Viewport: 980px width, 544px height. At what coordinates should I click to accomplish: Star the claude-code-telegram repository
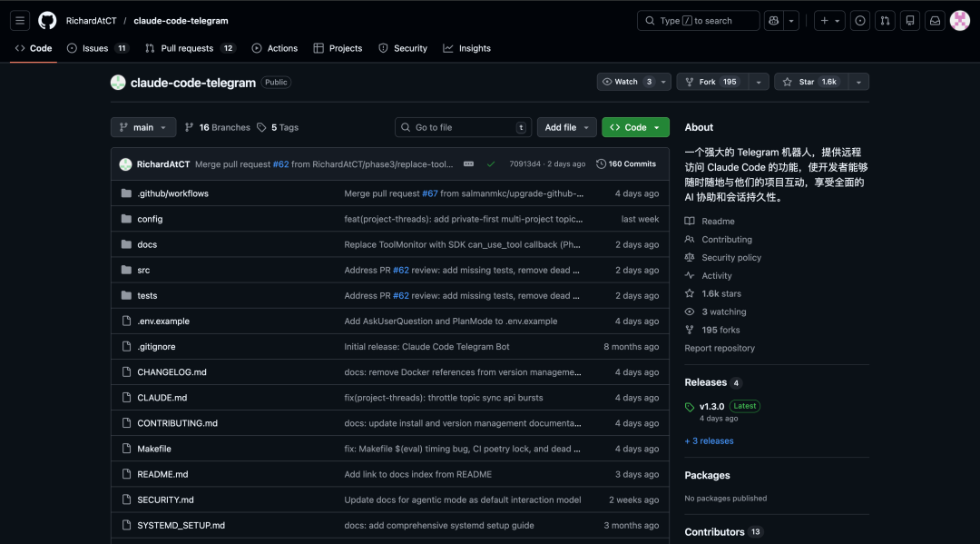click(810, 82)
